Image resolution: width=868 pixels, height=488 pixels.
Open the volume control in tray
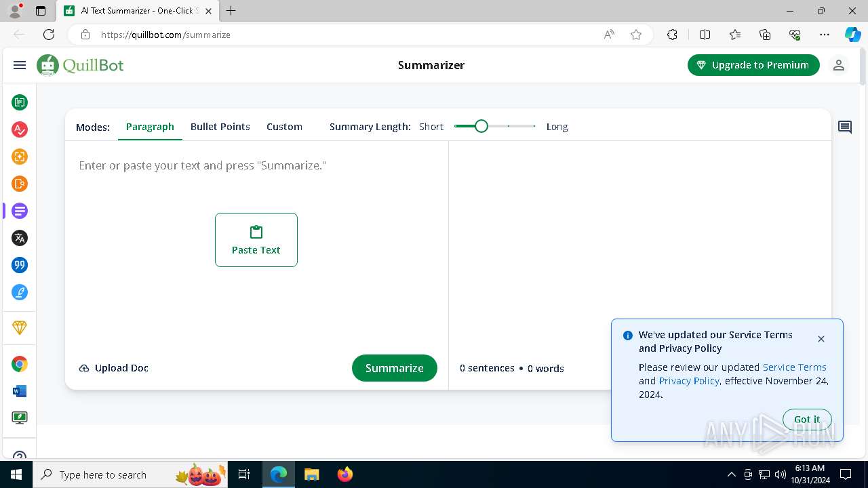[x=781, y=474]
